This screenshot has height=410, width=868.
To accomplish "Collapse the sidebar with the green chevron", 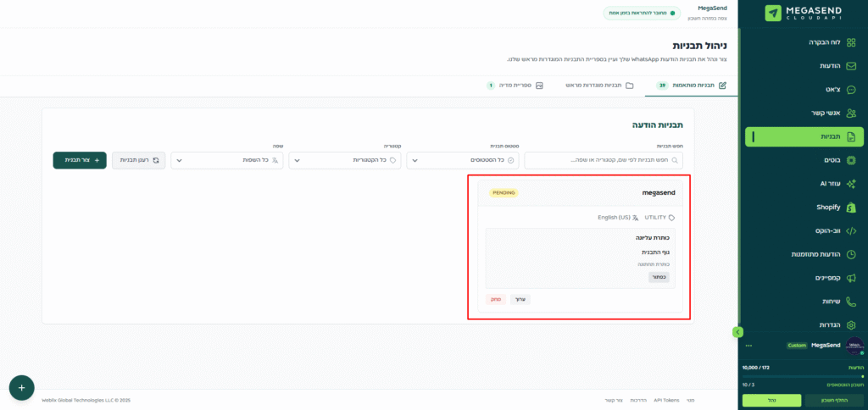I will (737, 332).
